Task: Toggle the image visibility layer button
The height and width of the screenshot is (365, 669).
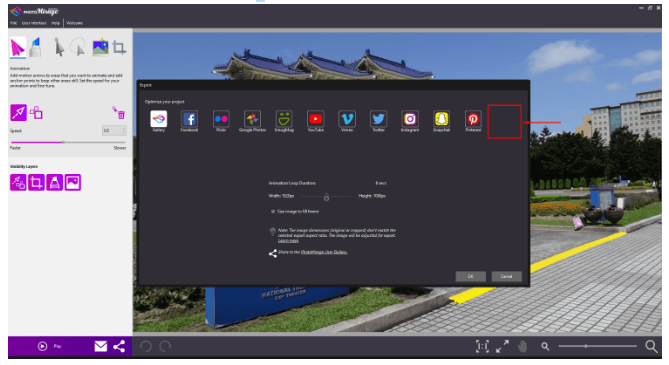Action: pos(73,182)
